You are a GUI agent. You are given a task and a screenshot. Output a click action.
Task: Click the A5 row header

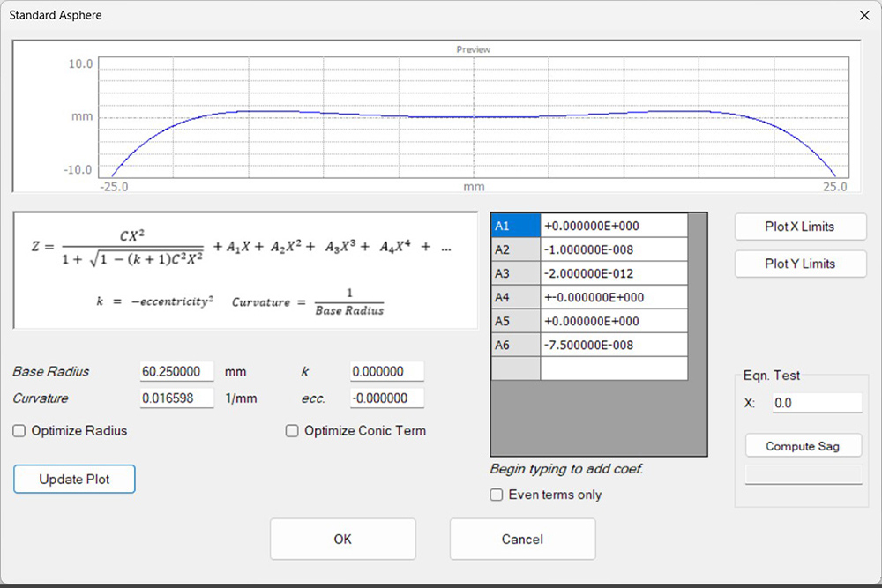tap(516, 321)
